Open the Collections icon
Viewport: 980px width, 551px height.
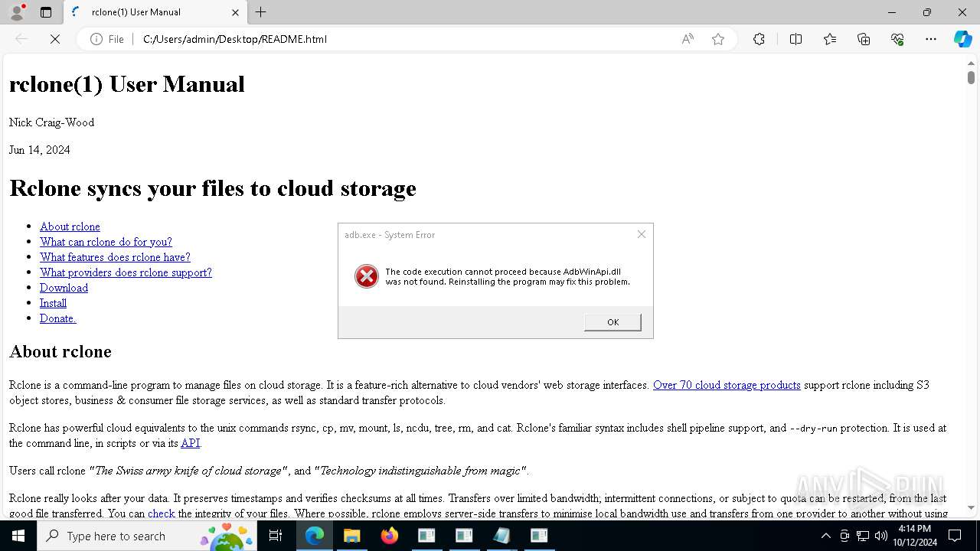[x=864, y=39]
